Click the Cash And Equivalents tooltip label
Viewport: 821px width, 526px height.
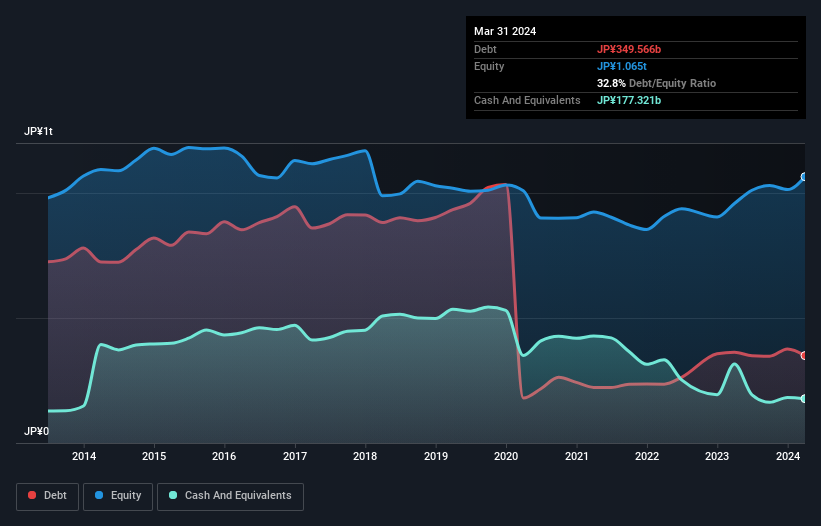pos(527,100)
